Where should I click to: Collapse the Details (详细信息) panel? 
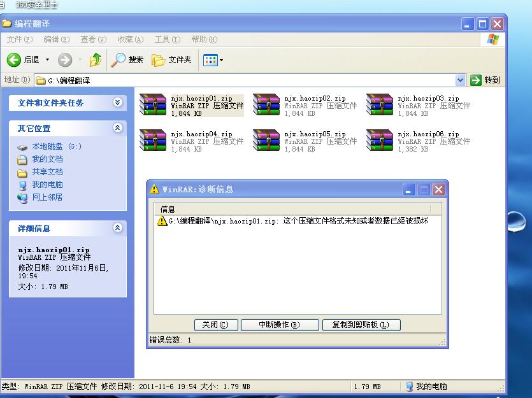117,228
